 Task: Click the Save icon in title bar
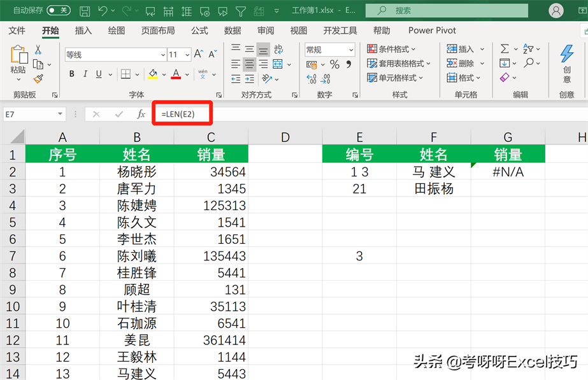coord(83,11)
